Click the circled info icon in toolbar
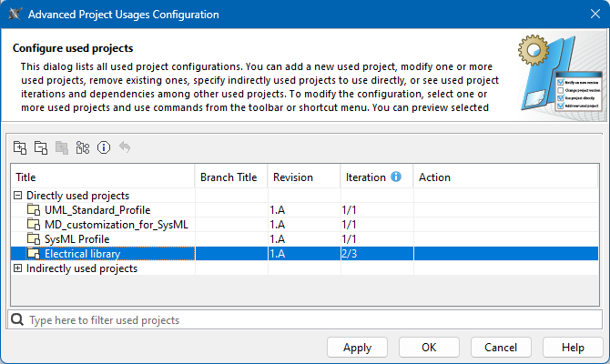 (104, 147)
